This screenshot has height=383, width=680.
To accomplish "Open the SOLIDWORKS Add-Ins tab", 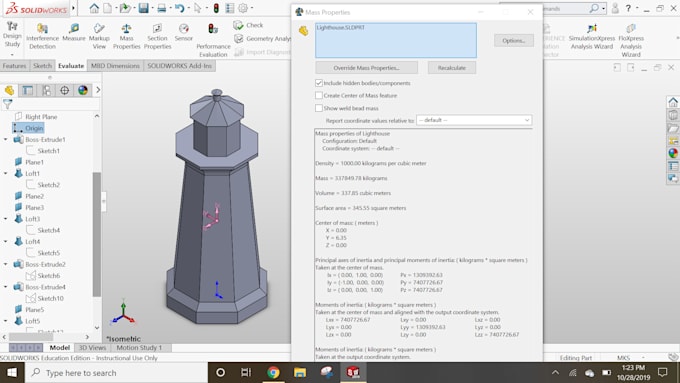I will (180, 66).
